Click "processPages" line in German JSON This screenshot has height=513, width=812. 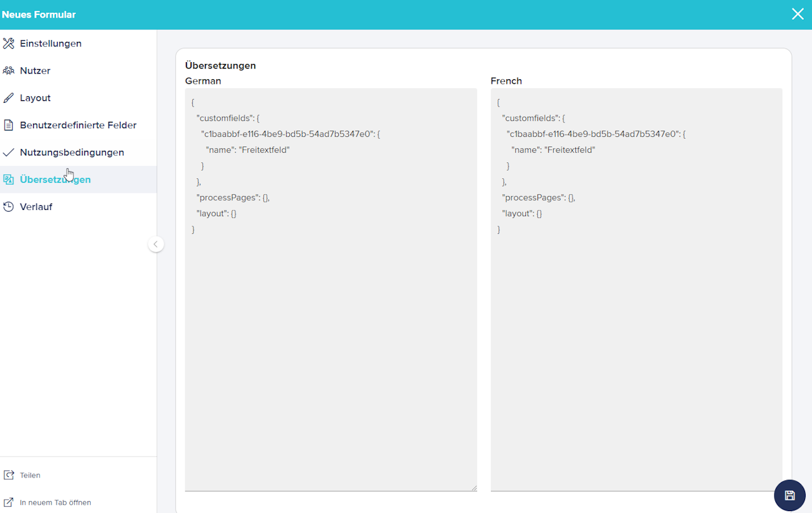point(233,198)
